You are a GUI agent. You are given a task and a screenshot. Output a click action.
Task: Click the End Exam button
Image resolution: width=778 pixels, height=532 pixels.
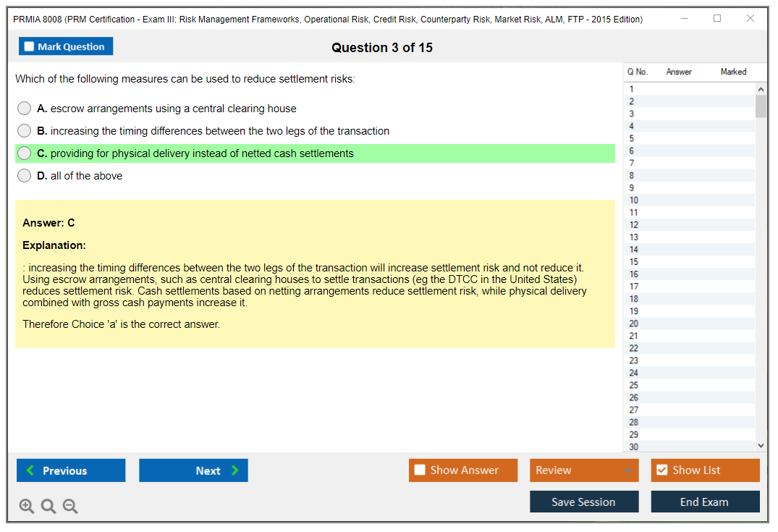705,502
